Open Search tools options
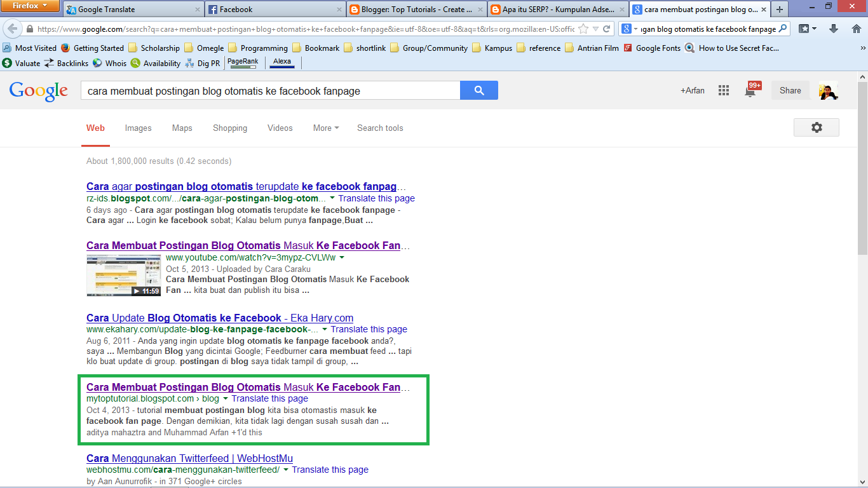Screen dimensions: 868x488 click(380, 128)
